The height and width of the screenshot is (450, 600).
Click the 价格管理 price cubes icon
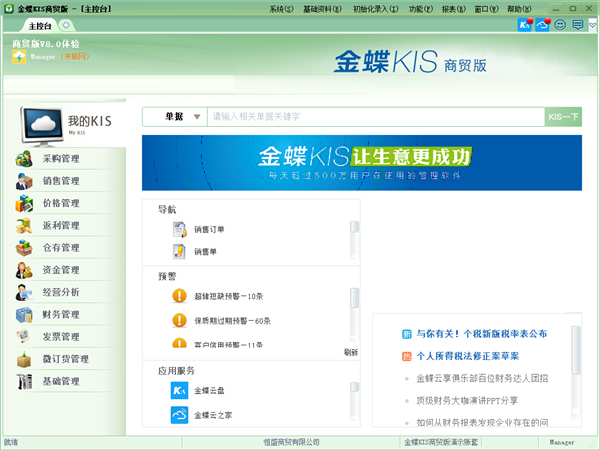point(24,203)
